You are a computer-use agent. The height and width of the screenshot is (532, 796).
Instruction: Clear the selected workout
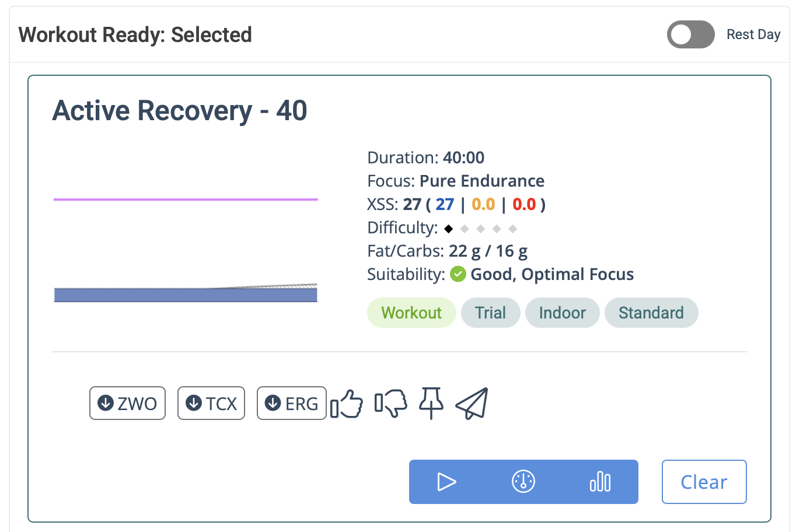704,482
